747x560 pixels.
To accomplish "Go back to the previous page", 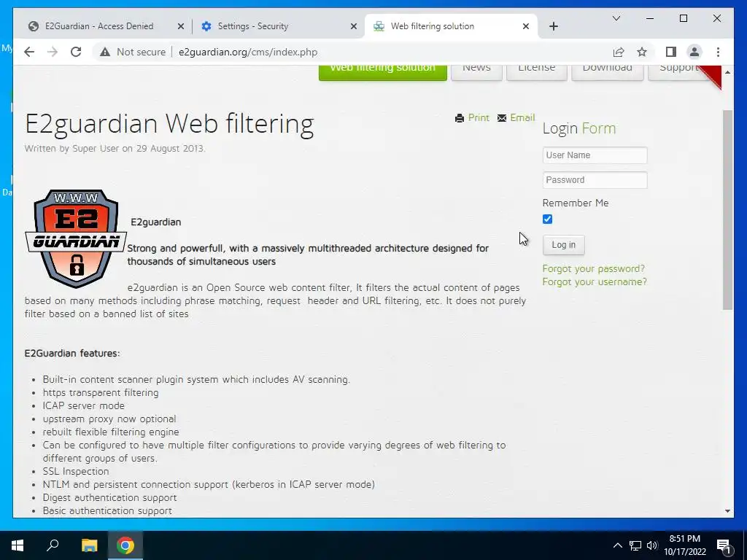I will click(x=29, y=52).
